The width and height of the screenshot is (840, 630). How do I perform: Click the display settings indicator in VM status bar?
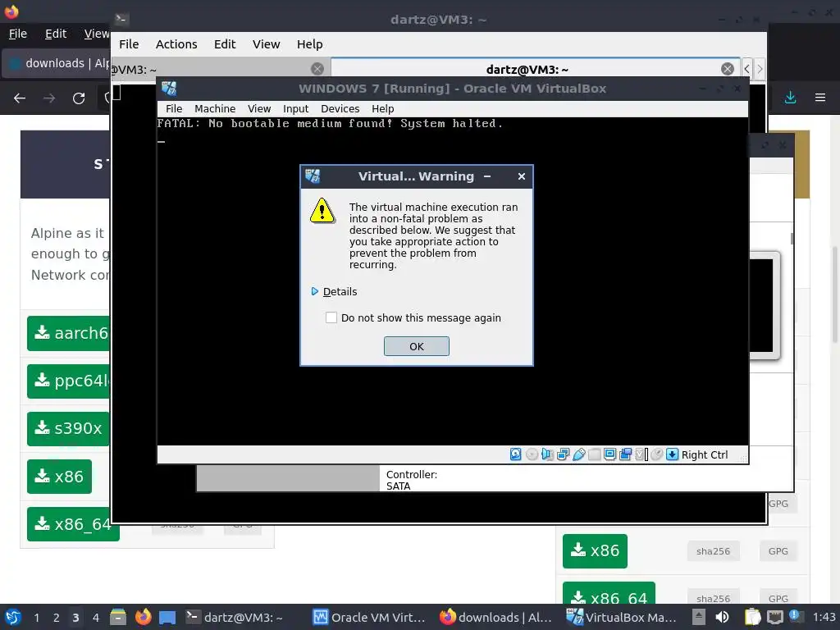[x=609, y=454]
